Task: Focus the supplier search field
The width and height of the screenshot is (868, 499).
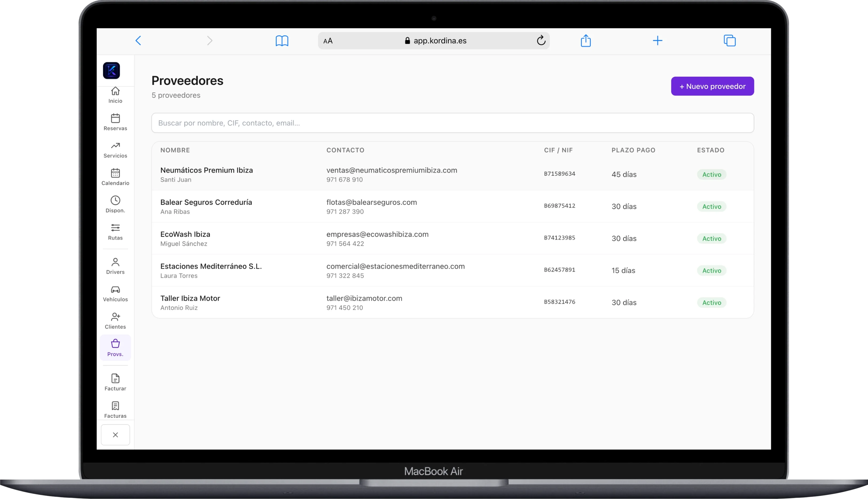Action: 452,123
